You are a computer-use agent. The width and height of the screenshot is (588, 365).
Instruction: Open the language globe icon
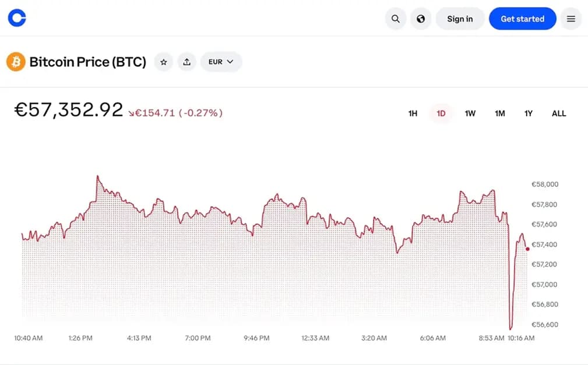(421, 18)
